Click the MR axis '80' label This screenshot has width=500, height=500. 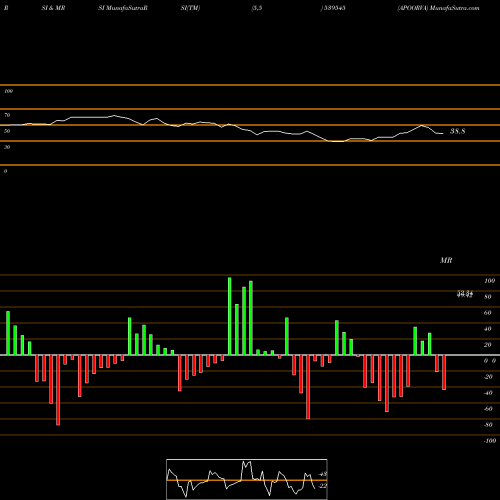pos(488,297)
